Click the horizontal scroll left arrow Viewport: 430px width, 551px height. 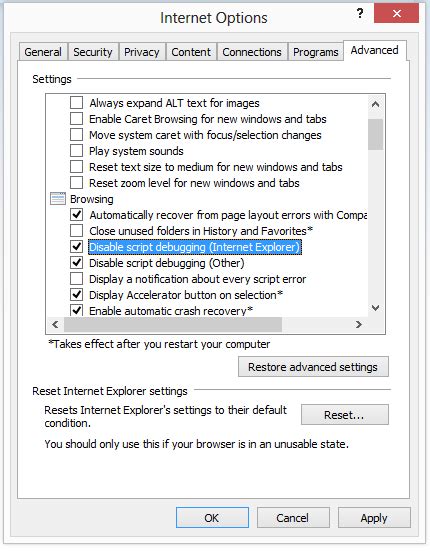coord(55,324)
